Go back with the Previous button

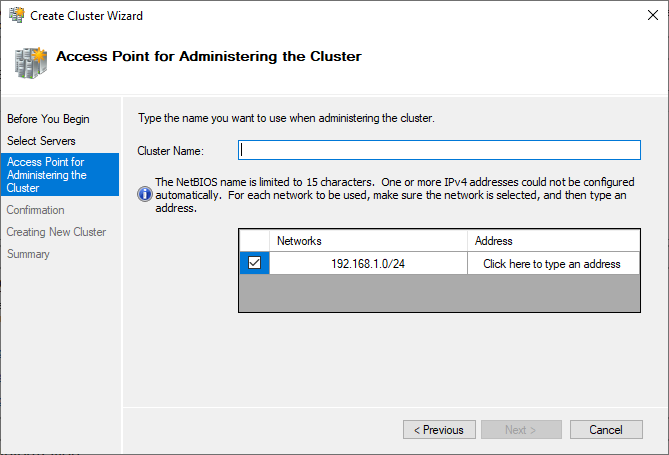click(439, 430)
